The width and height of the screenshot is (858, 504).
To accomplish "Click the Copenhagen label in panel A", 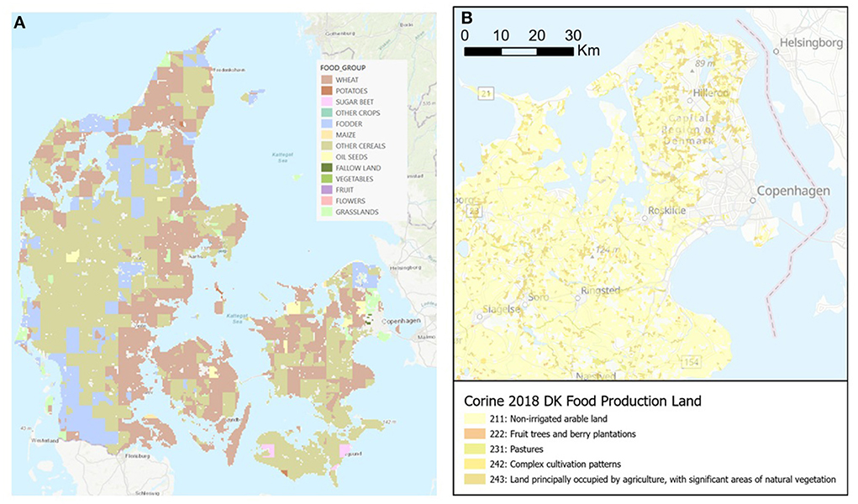I will 402,321.
